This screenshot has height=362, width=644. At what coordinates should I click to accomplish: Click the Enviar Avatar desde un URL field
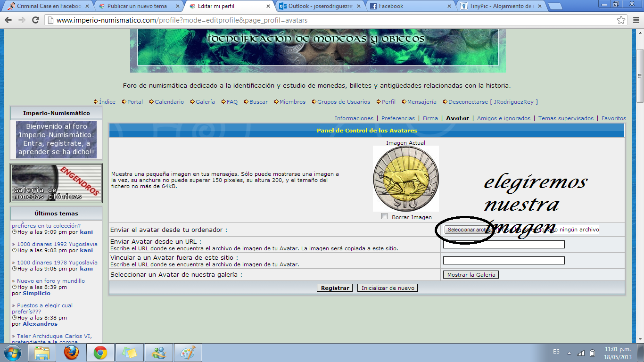coord(504,244)
